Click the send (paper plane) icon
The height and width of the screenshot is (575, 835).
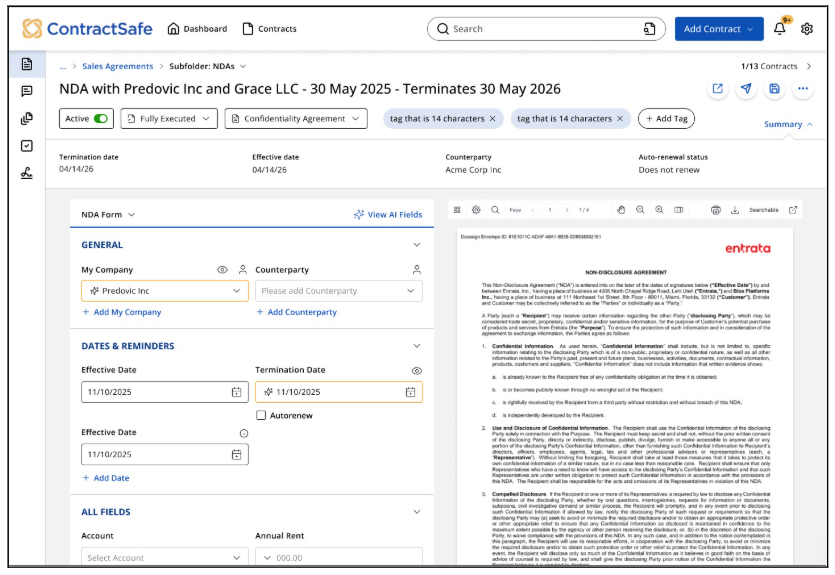coord(746,89)
